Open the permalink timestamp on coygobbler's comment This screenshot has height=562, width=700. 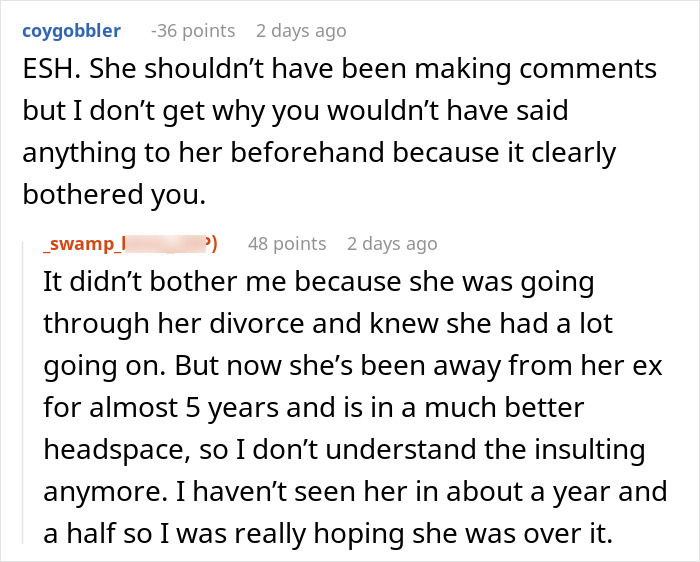pyautogui.click(x=301, y=31)
